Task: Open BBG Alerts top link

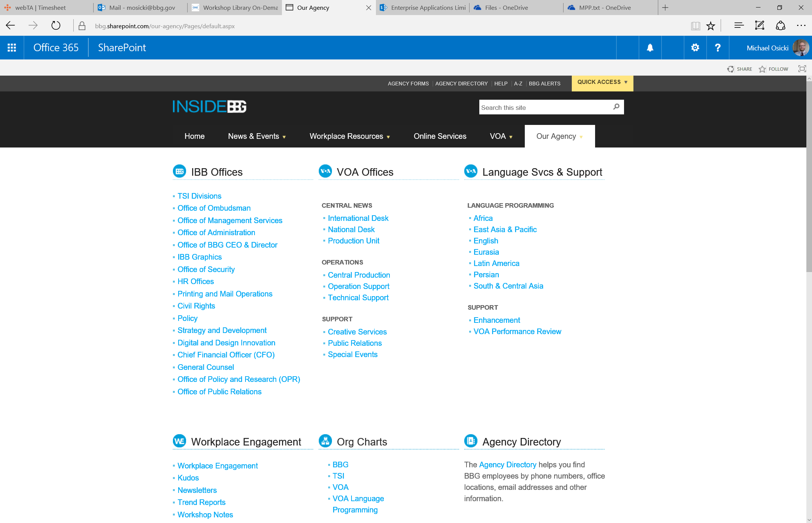Action: tap(544, 84)
